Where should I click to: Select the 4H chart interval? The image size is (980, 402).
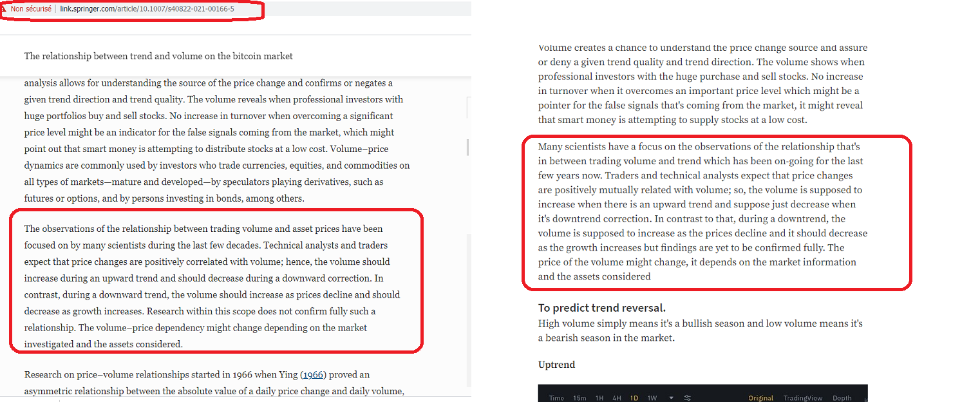point(617,398)
